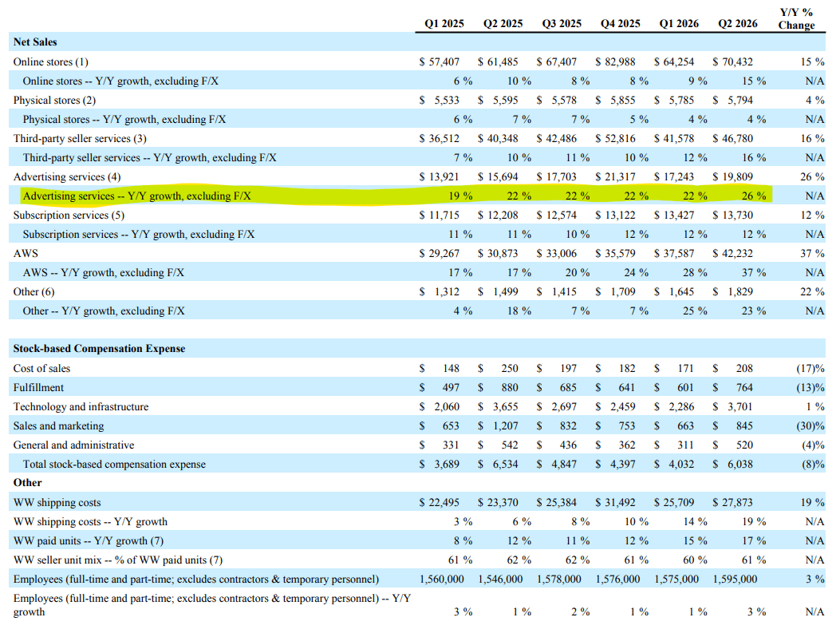Viewport: 840px width, 633px height.
Task: Click AWS Y/Y change value 37 %
Action: [812, 254]
